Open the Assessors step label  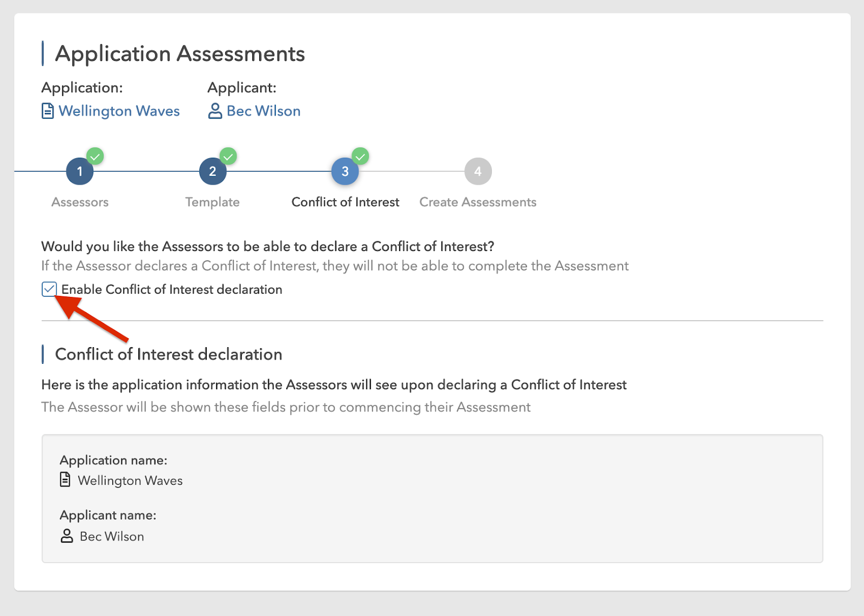click(x=80, y=202)
